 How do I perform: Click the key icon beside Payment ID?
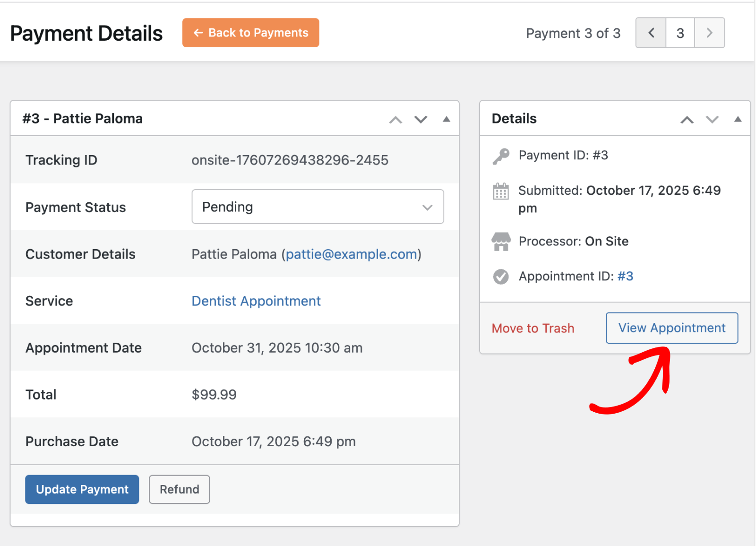point(501,156)
